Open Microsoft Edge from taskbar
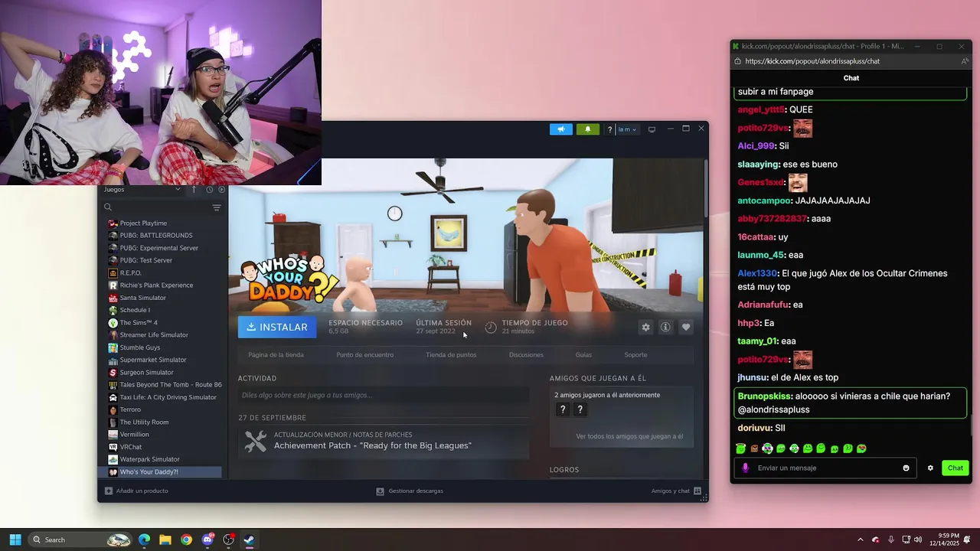980x551 pixels. point(144,540)
